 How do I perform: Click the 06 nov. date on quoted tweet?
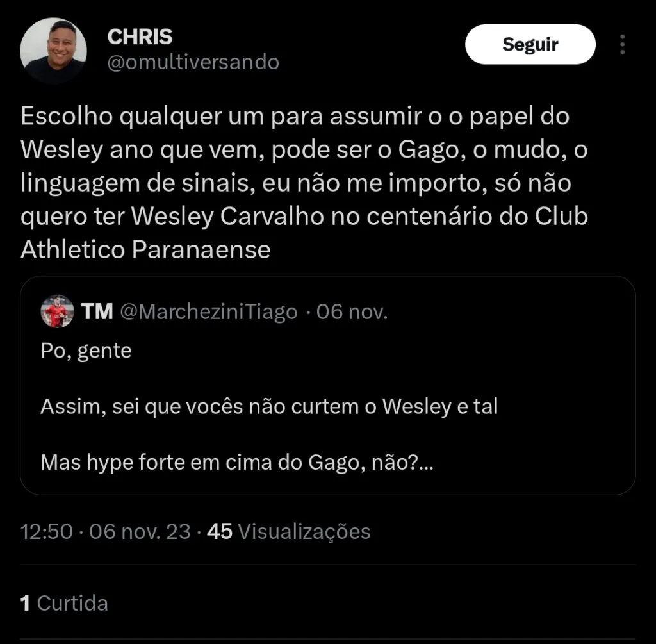(352, 312)
